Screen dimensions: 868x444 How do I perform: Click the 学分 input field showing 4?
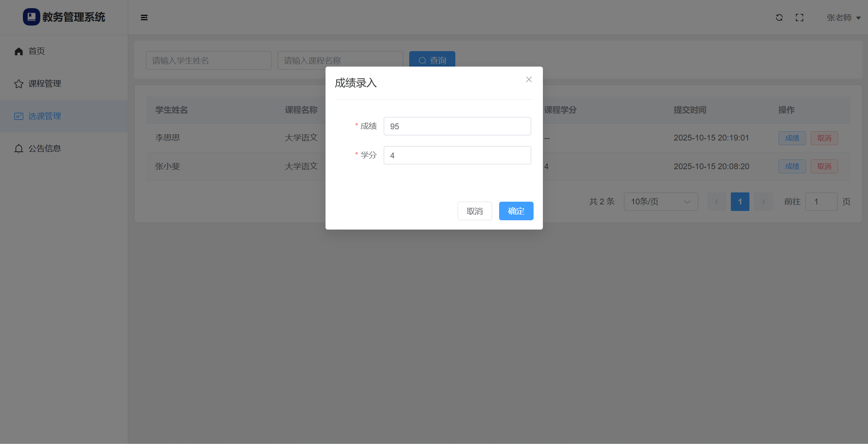click(x=457, y=155)
